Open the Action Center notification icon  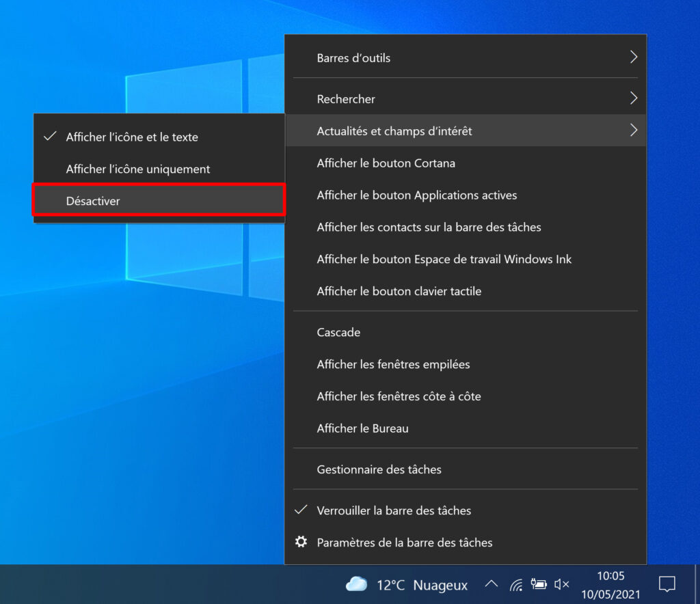tap(667, 584)
